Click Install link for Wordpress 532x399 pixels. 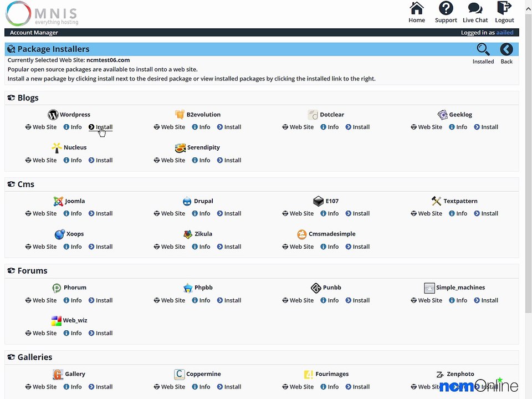[x=100, y=127]
